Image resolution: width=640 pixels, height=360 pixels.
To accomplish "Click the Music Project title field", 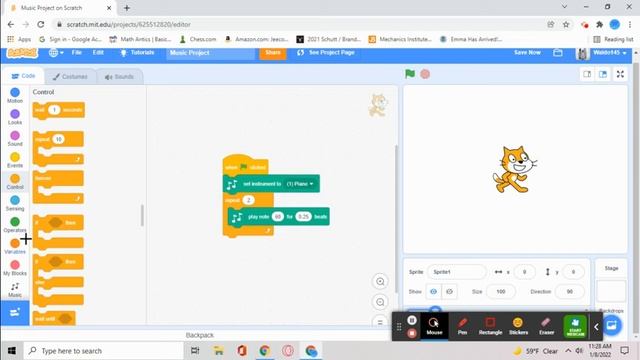I will (x=210, y=53).
